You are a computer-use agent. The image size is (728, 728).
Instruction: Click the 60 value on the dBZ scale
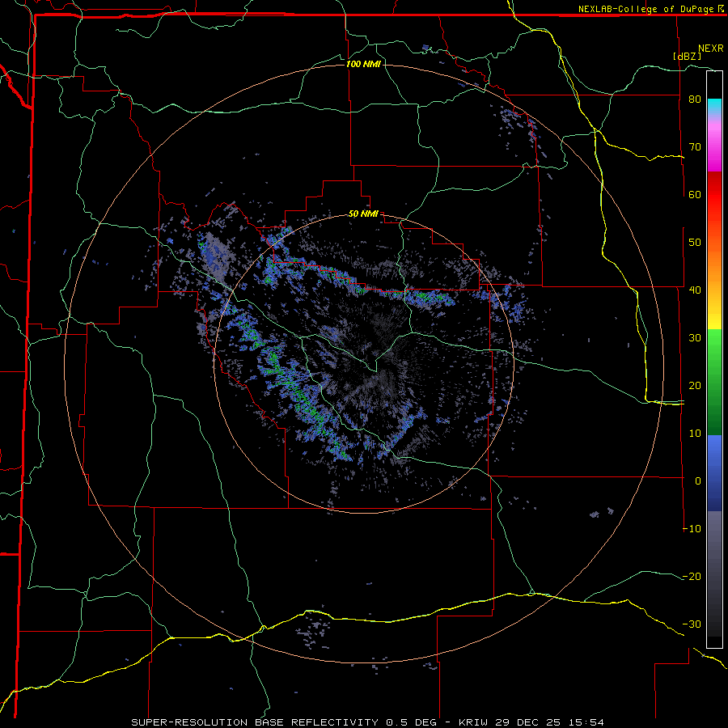tap(695, 194)
